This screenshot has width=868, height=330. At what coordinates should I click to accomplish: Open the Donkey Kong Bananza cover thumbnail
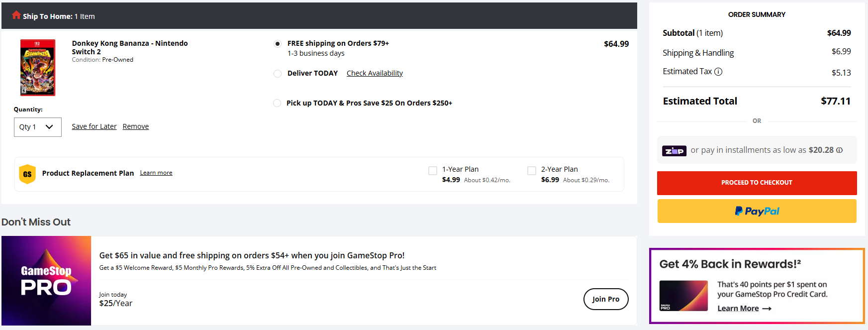click(38, 68)
